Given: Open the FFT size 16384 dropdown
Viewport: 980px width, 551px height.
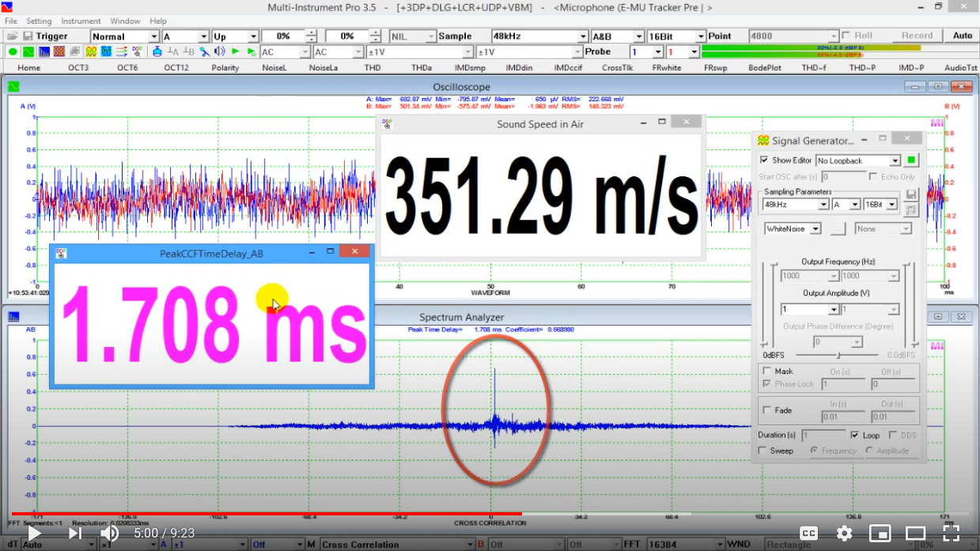Looking at the screenshot, I should point(684,544).
